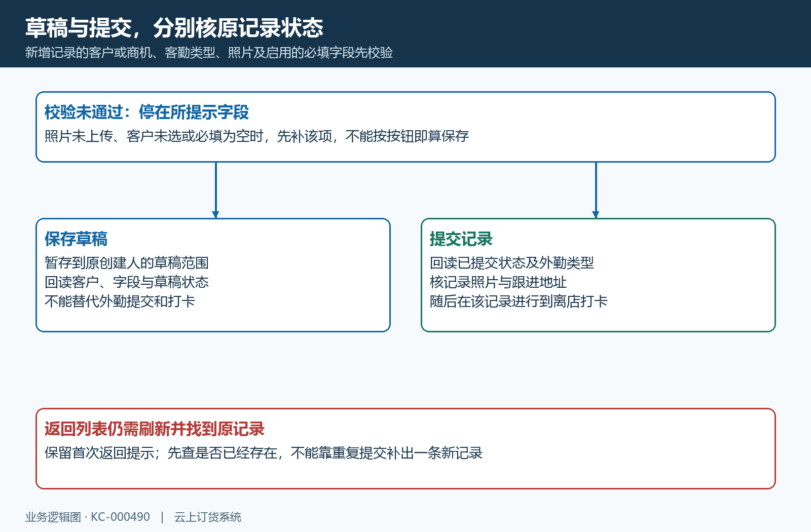
Task: Click the footer text 业务逻辑图 · KC-000490
Action: click(x=88, y=517)
